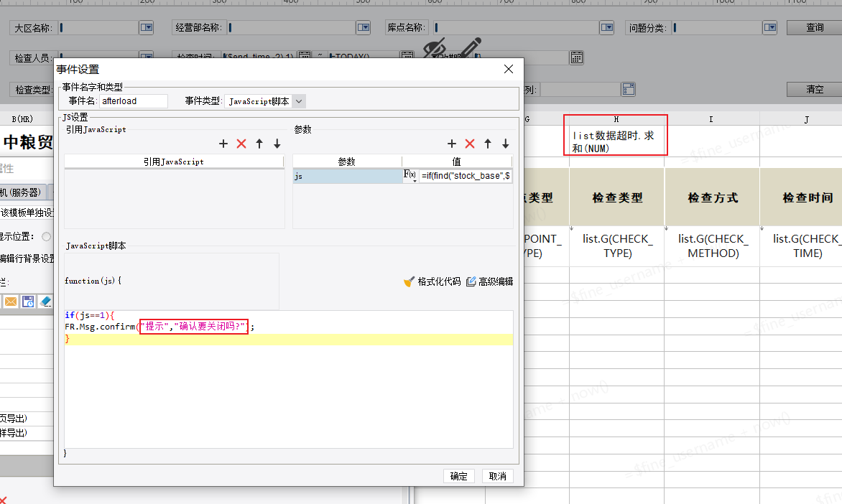Open the 经营部名称 dropdown arrow
The height and width of the screenshot is (504, 842).
(363, 27)
